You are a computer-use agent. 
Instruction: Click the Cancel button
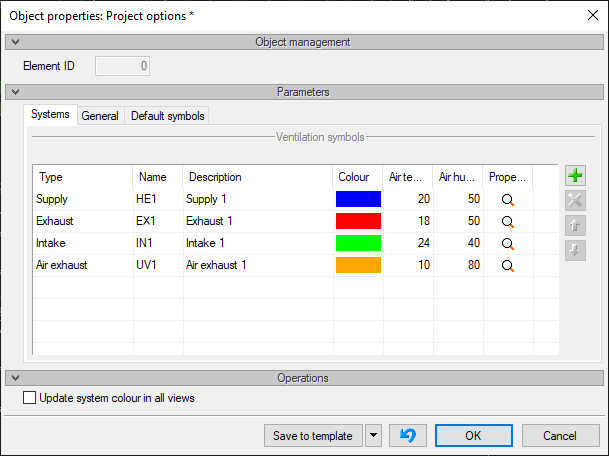(x=560, y=435)
